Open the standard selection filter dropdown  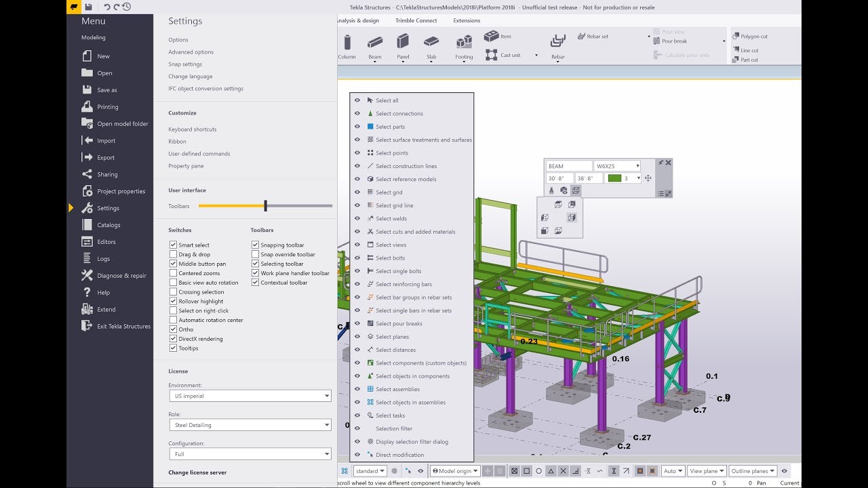(370, 470)
